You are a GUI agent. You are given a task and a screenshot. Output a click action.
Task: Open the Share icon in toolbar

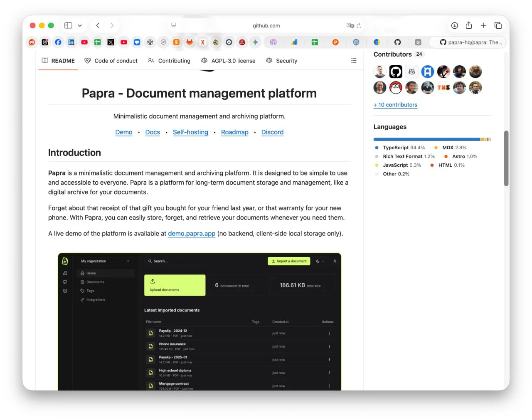tap(469, 25)
